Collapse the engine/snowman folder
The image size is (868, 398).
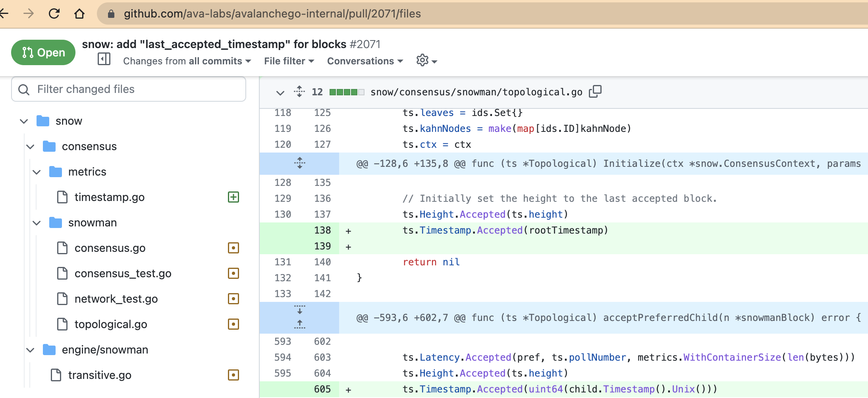(x=30, y=350)
